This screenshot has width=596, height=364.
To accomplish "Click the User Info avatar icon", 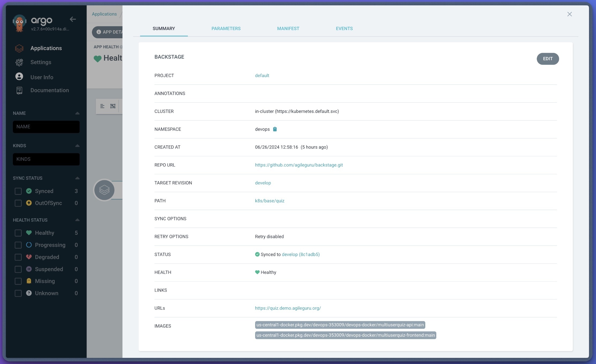I will 19,77.
